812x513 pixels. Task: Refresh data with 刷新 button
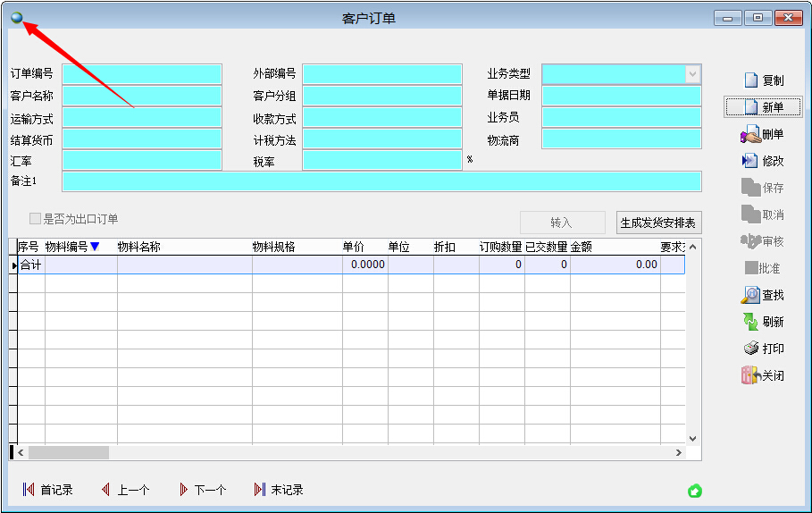point(751,322)
